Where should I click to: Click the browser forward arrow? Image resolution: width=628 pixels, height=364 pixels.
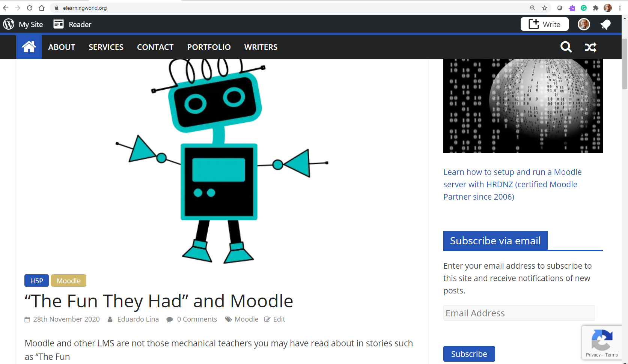pyautogui.click(x=18, y=8)
